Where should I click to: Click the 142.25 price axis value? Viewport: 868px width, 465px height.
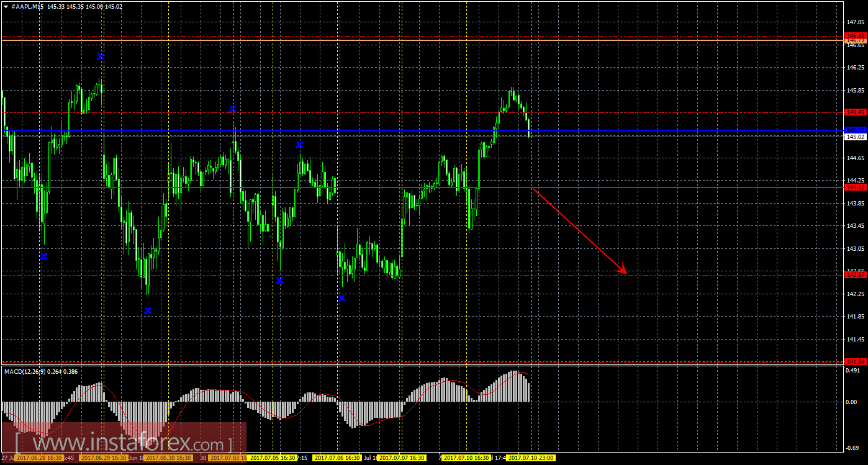coord(855,294)
